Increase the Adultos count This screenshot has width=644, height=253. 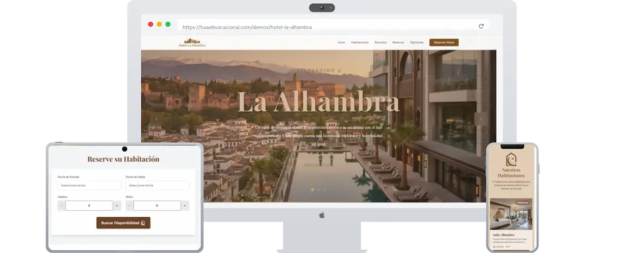pyautogui.click(x=117, y=205)
